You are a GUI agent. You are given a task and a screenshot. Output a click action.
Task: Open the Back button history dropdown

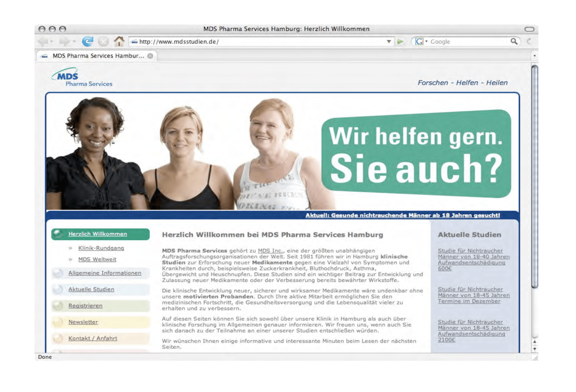click(x=52, y=41)
